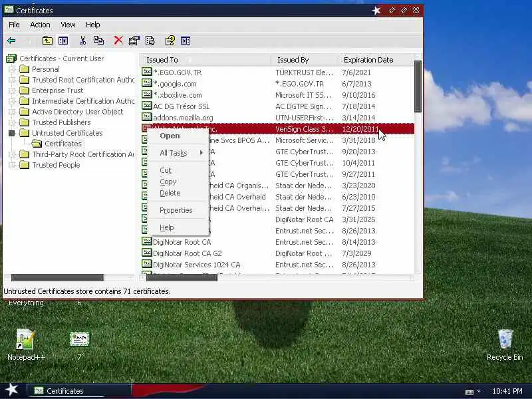Open the All Tasks submenu in context menu
The width and height of the screenshot is (532, 399).
[x=178, y=153]
